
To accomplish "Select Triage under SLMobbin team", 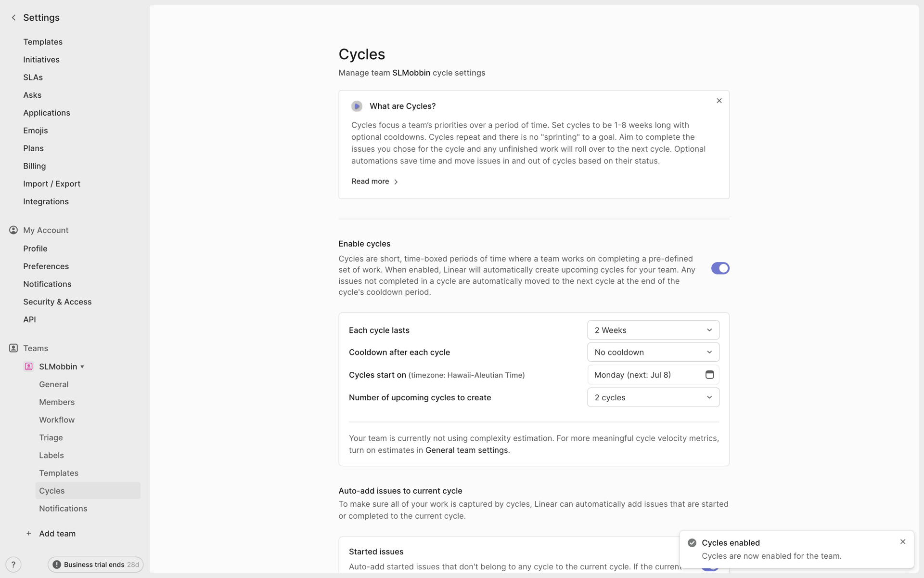I will (x=51, y=438).
